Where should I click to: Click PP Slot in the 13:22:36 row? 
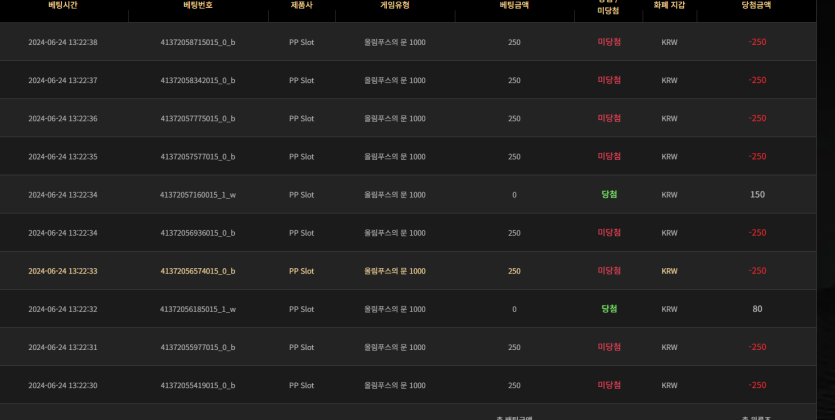(x=301, y=119)
